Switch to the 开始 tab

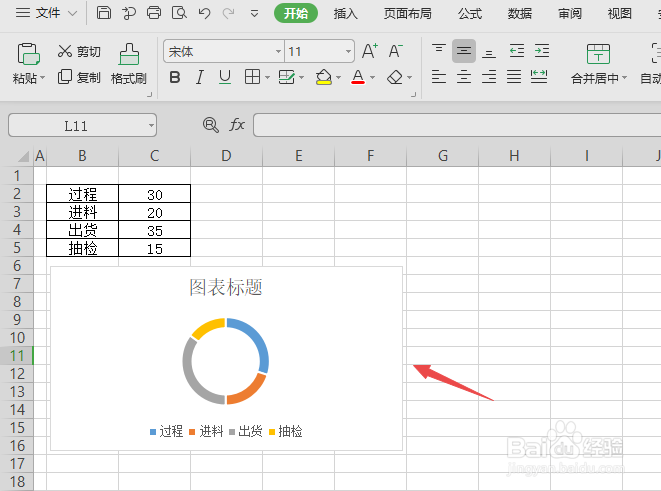coord(296,13)
